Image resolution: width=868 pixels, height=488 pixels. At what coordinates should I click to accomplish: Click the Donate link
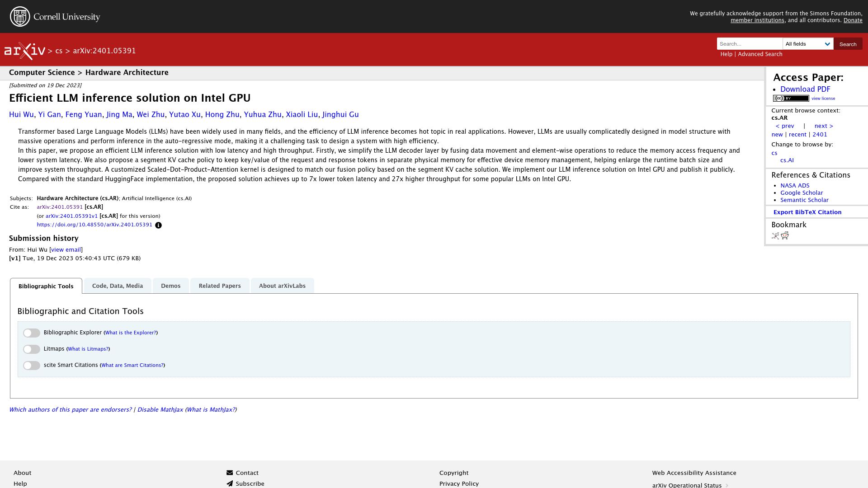point(853,20)
